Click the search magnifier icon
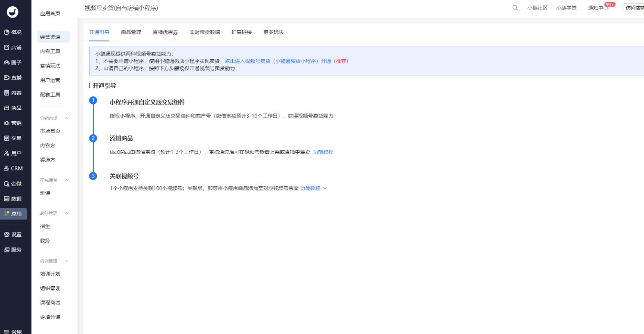 pyautogui.click(x=515, y=8)
